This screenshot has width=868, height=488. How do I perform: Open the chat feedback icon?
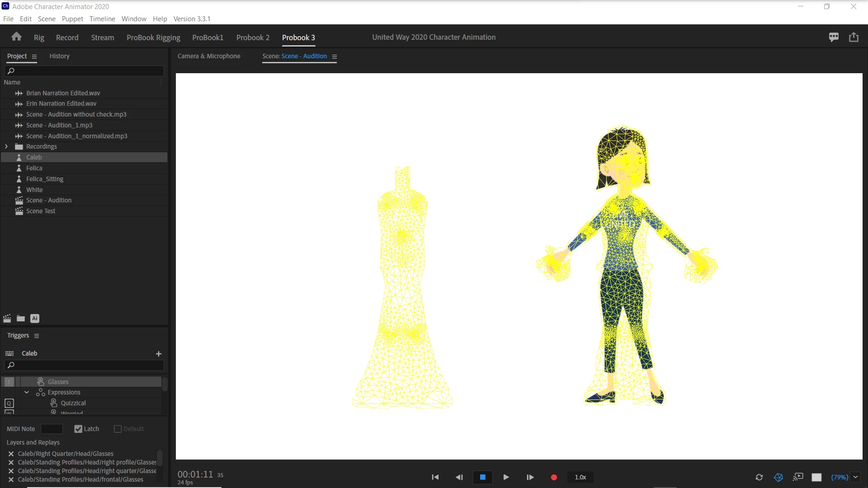click(834, 37)
